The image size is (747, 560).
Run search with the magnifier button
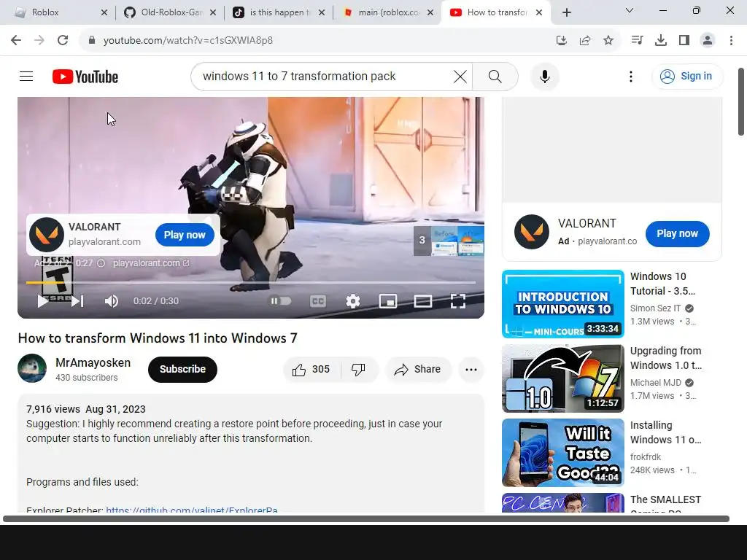pyautogui.click(x=495, y=76)
